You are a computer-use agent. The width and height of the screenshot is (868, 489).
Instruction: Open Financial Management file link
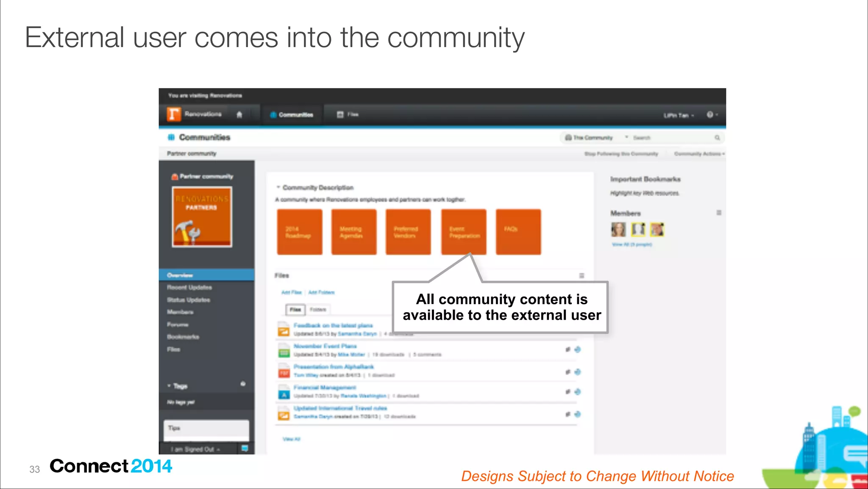325,388
